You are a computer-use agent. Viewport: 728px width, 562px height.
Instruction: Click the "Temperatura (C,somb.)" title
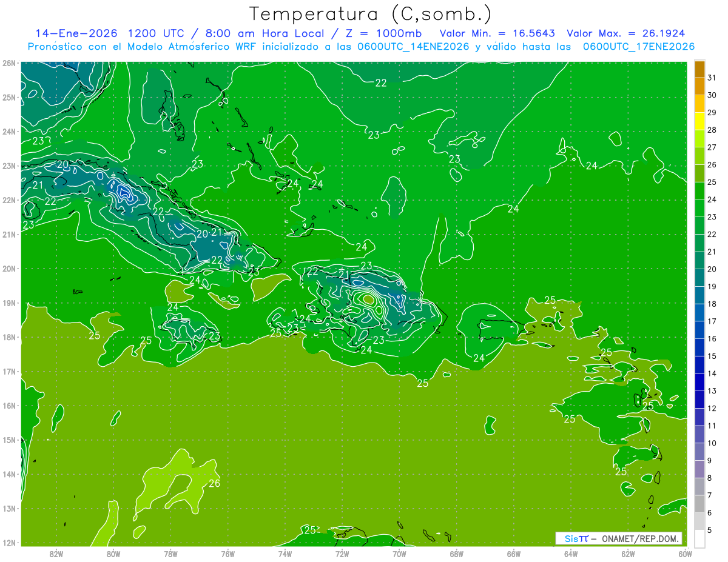(371, 14)
